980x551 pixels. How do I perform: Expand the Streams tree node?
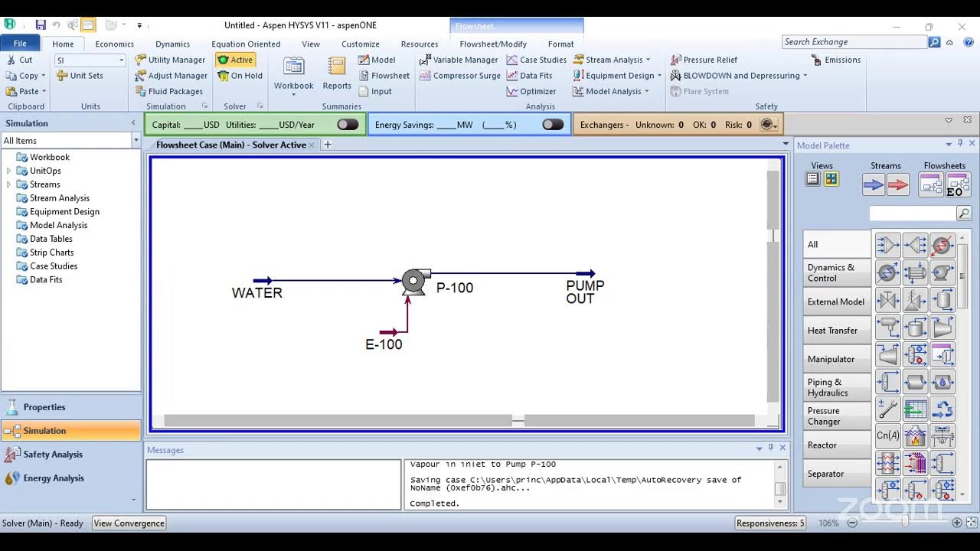[x=8, y=184]
